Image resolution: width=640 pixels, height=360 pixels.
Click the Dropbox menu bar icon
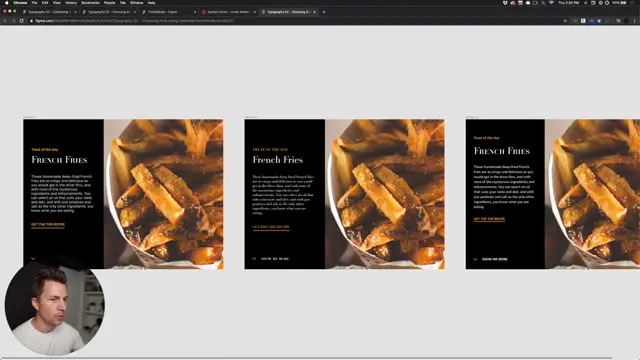pyautogui.click(x=505, y=2)
